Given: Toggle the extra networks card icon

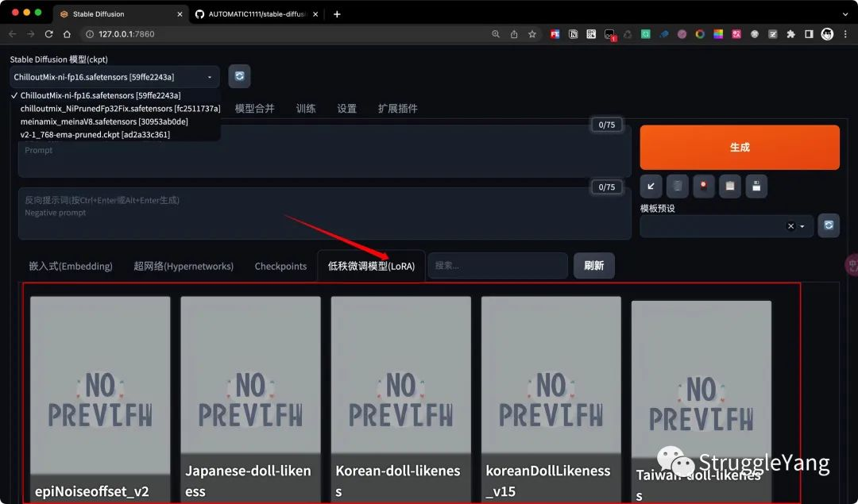Looking at the screenshot, I should [x=703, y=187].
